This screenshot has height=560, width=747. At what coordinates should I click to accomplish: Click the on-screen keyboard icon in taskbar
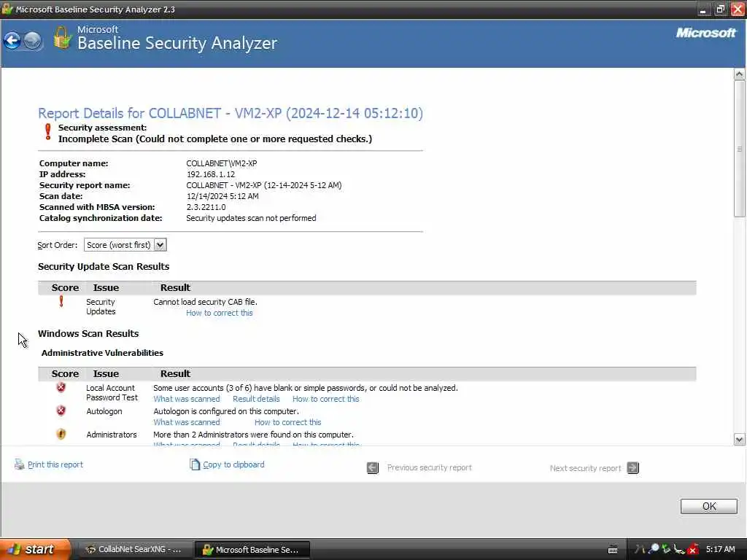point(613,550)
